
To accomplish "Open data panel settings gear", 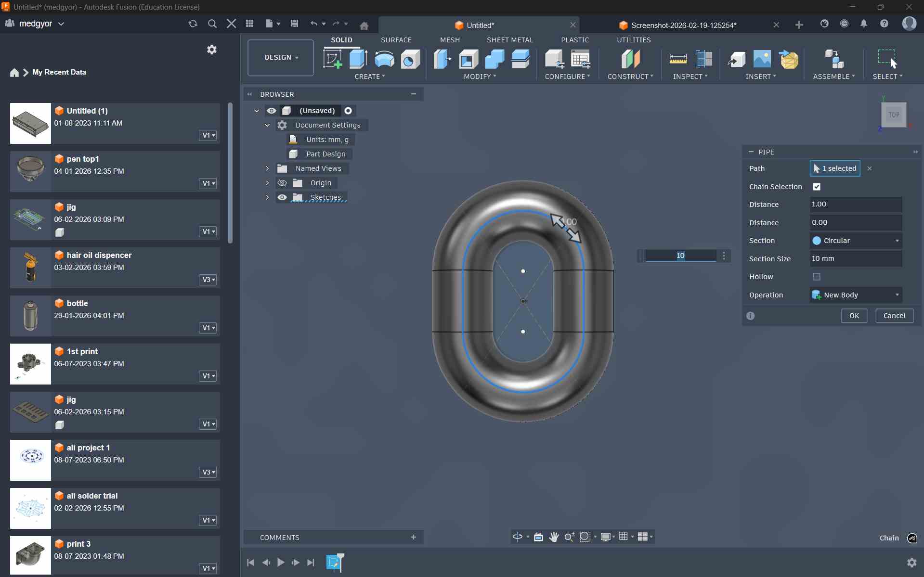I will point(212,50).
